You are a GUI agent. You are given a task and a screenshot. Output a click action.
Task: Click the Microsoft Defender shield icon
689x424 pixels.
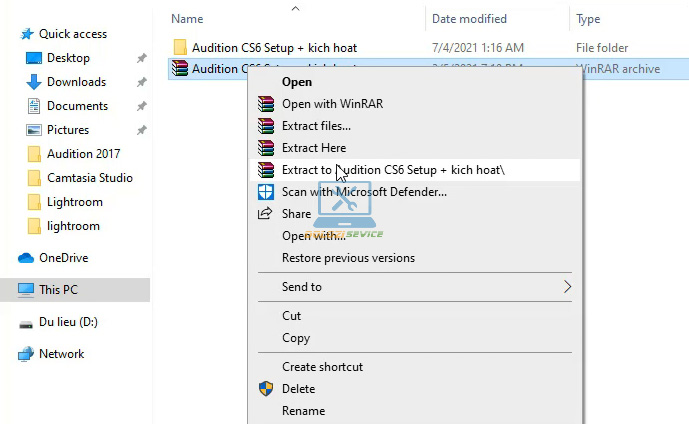[x=265, y=192]
